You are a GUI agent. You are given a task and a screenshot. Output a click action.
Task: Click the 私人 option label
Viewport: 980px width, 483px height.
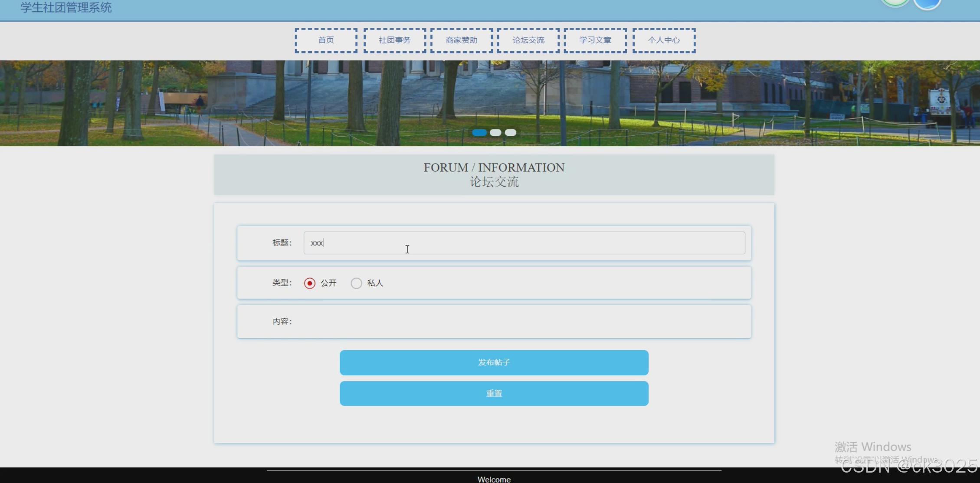click(x=375, y=283)
